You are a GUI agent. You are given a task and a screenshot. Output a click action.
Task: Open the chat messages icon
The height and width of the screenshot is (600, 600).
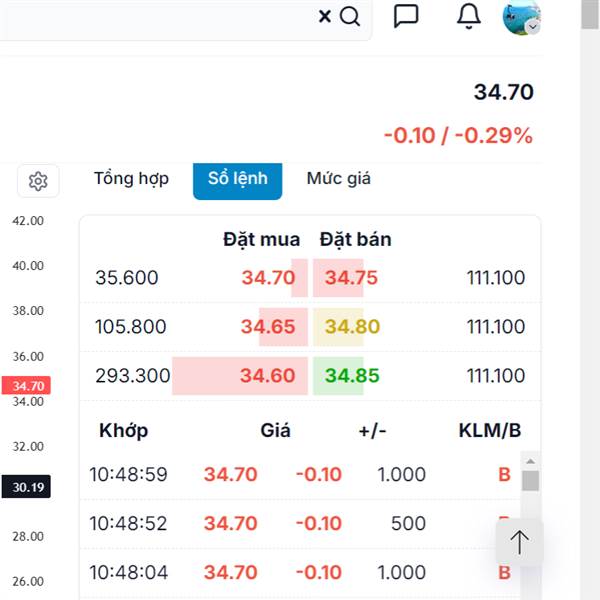406,16
